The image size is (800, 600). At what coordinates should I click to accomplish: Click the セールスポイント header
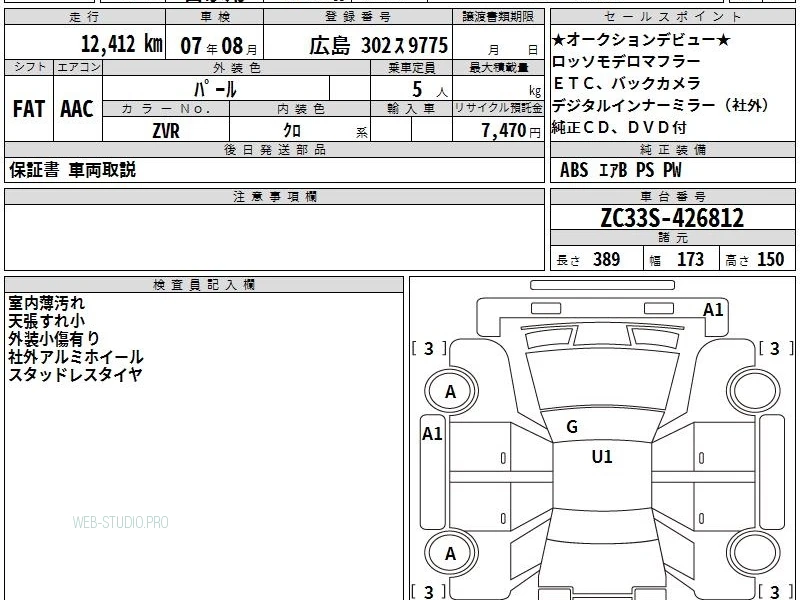(x=672, y=17)
